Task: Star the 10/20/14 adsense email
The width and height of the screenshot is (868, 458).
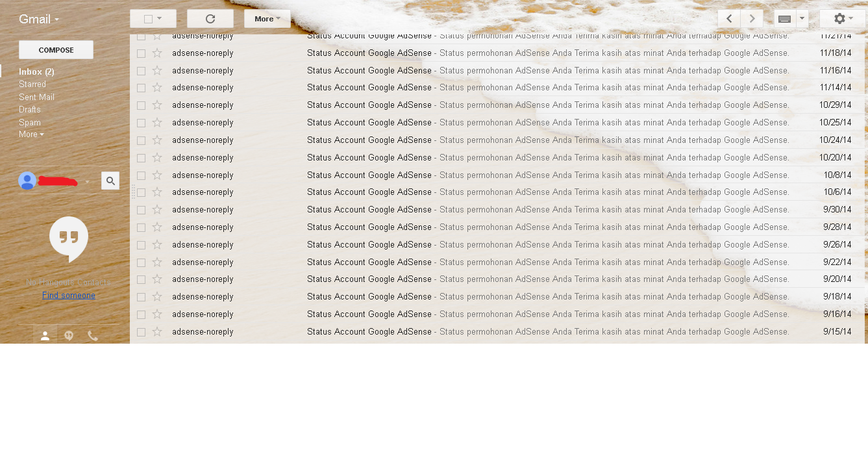Action: click(x=156, y=158)
